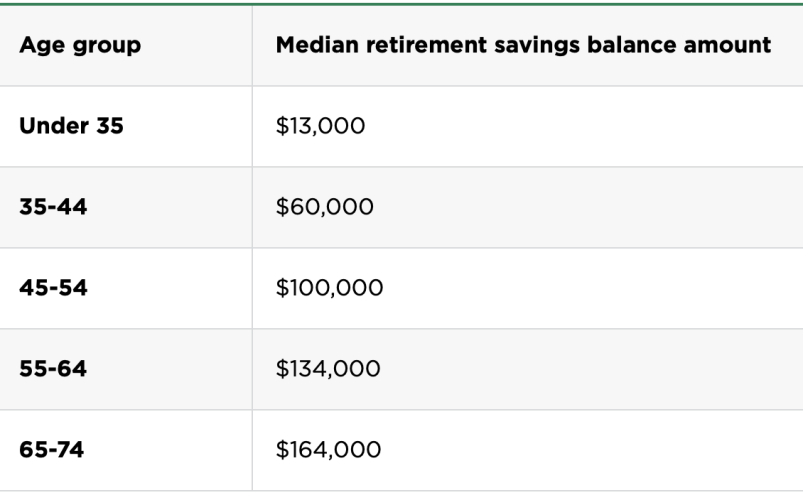Select the "Under 35" age group cell

(x=71, y=127)
